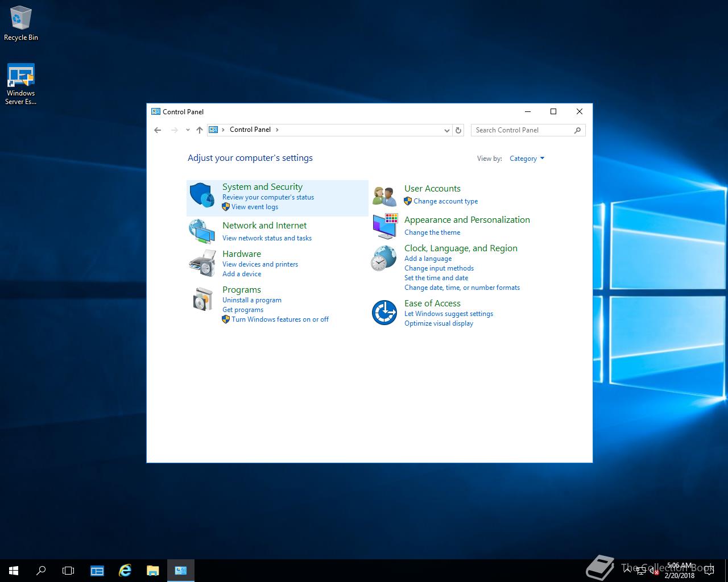Open the View by Category dropdown

click(x=527, y=159)
